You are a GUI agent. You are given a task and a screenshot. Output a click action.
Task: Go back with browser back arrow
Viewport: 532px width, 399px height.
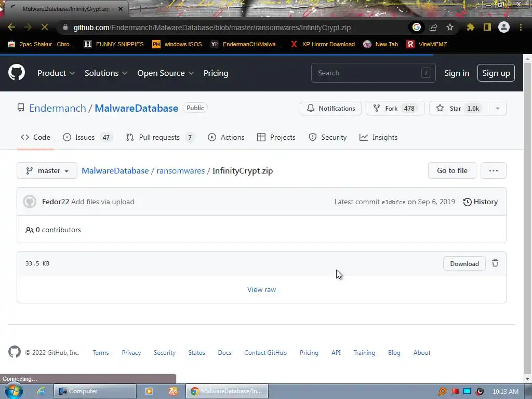tap(11, 27)
